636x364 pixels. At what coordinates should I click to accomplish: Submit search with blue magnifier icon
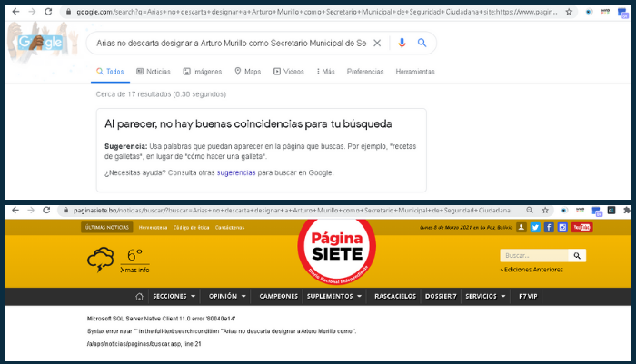pos(422,43)
